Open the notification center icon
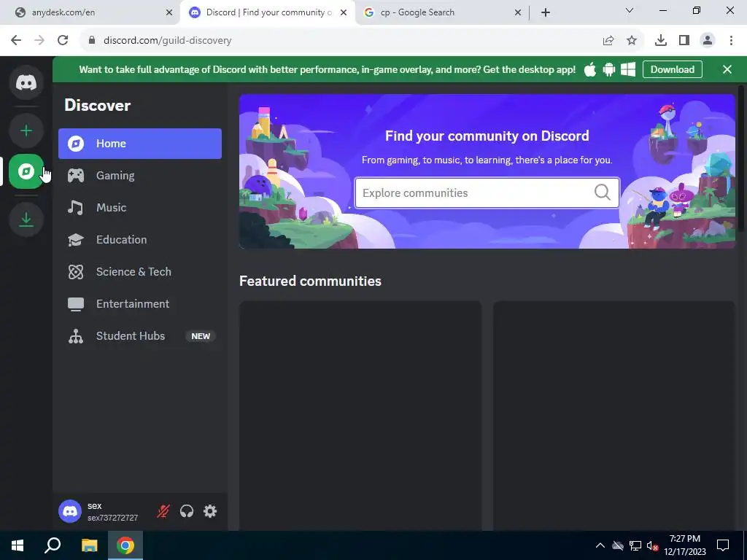This screenshot has height=560, width=747. pos(723,545)
